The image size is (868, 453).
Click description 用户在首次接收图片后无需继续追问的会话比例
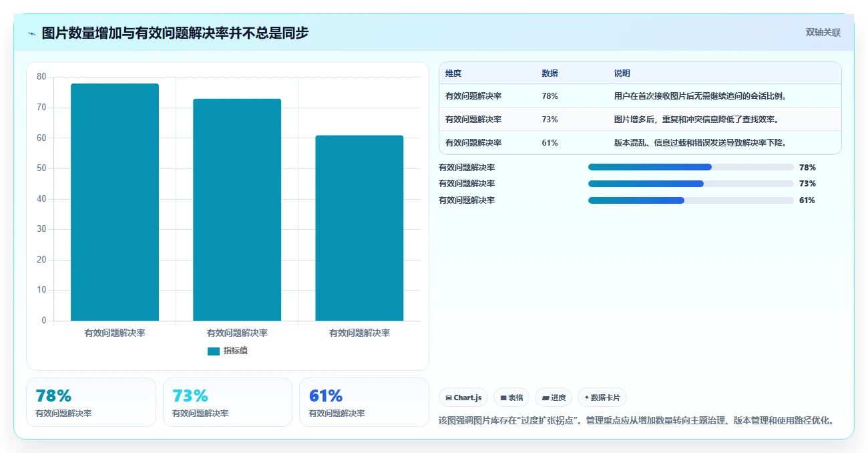point(700,96)
